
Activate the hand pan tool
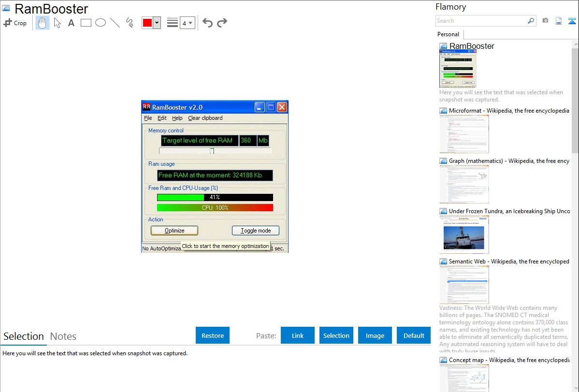click(42, 23)
